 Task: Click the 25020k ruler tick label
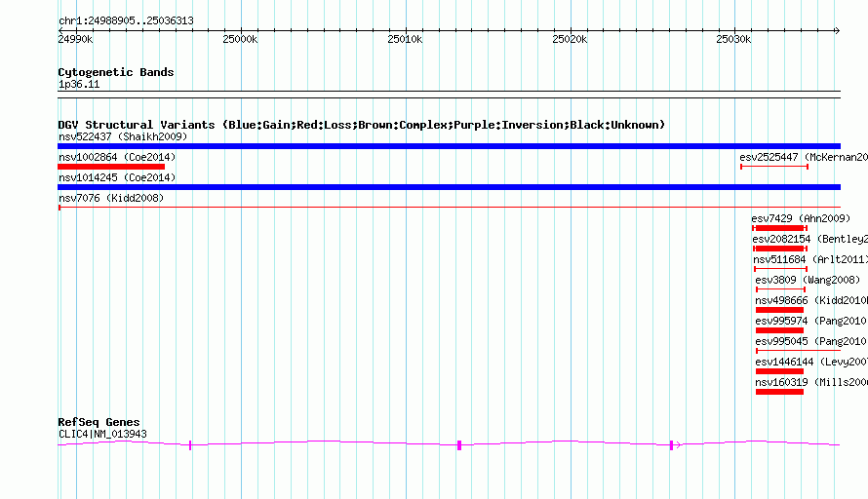coord(570,39)
